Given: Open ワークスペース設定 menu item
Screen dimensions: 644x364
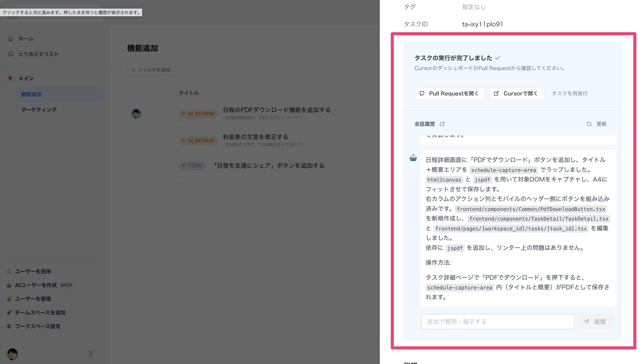Looking at the screenshot, I should coord(38,326).
